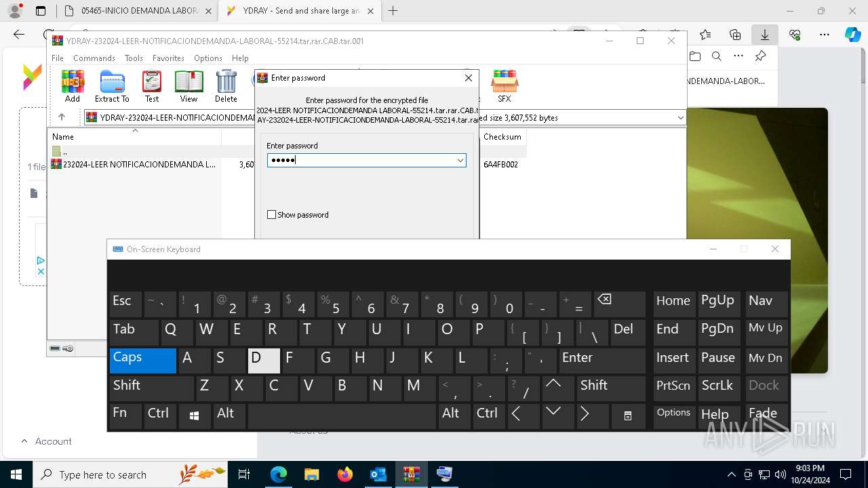Click the taskbar search box
868x488 pixels.
pyautogui.click(x=130, y=474)
